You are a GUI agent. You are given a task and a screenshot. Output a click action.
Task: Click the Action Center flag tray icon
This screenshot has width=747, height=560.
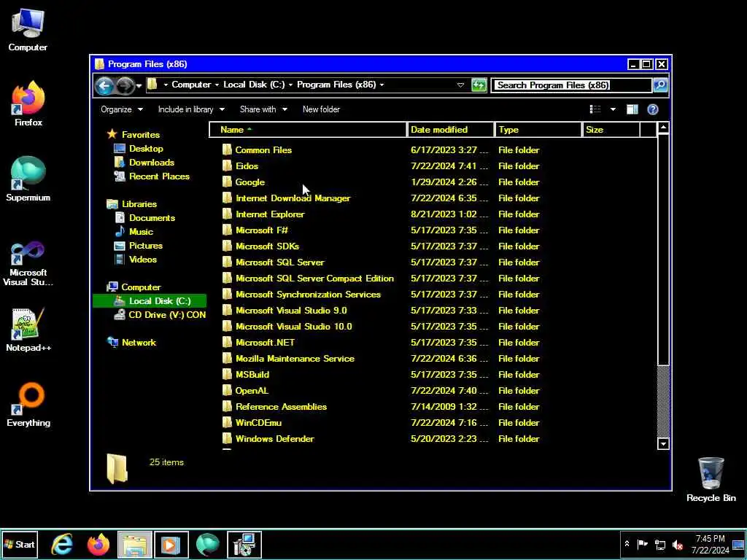tap(642, 544)
